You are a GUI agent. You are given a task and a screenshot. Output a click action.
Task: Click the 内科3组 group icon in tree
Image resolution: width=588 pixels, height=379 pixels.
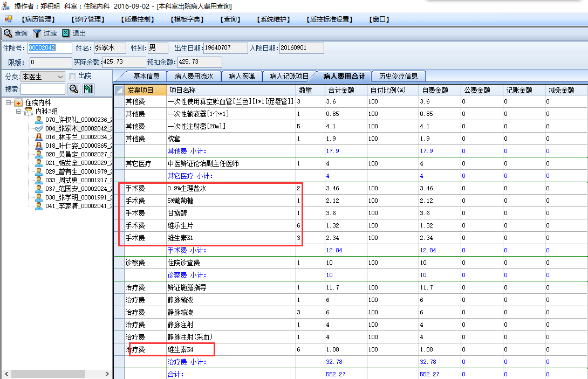(x=29, y=111)
